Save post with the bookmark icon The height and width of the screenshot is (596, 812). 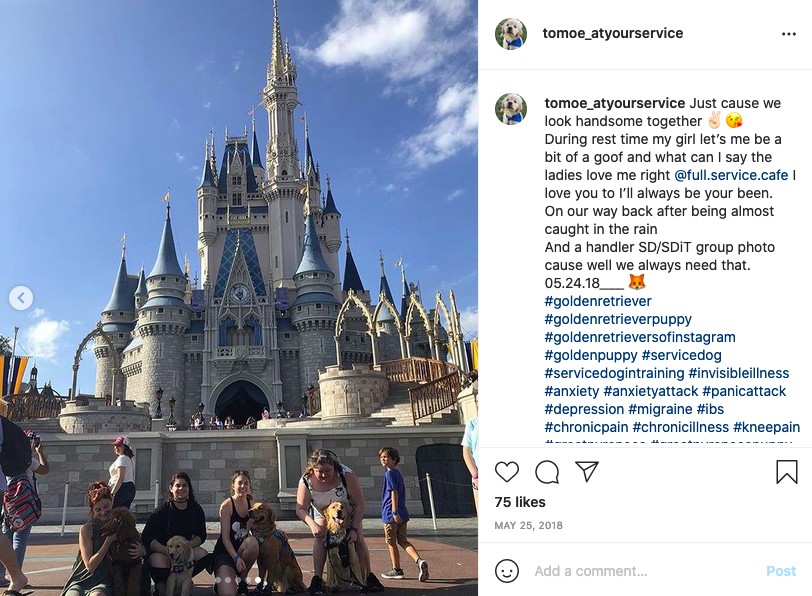tap(787, 472)
